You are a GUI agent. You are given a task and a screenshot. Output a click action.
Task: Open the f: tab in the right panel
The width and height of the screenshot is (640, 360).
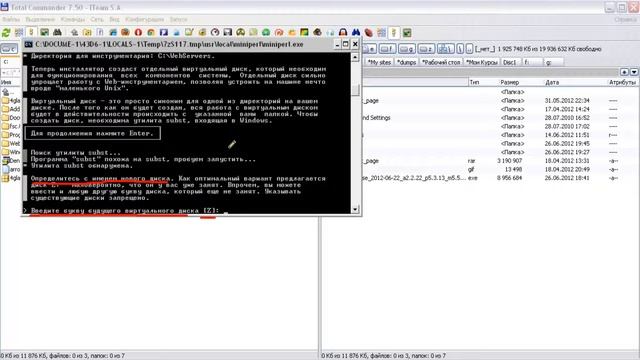(532, 62)
